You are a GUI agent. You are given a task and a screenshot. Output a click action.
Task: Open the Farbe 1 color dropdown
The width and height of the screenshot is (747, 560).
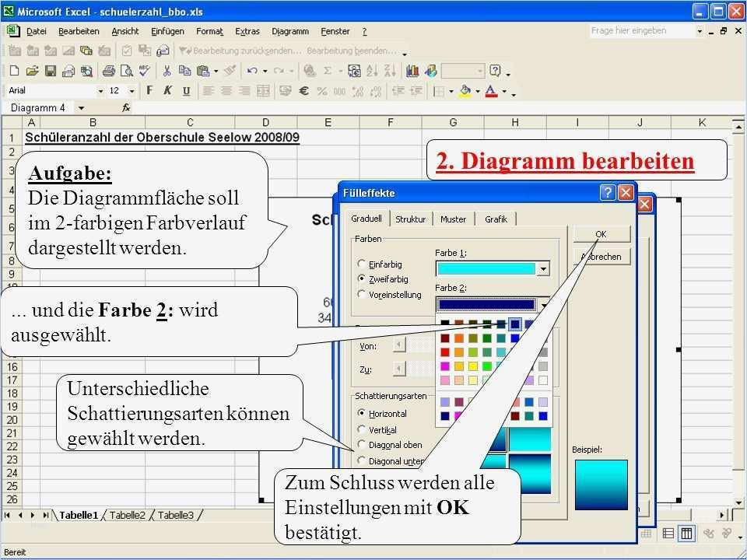(x=543, y=269)
